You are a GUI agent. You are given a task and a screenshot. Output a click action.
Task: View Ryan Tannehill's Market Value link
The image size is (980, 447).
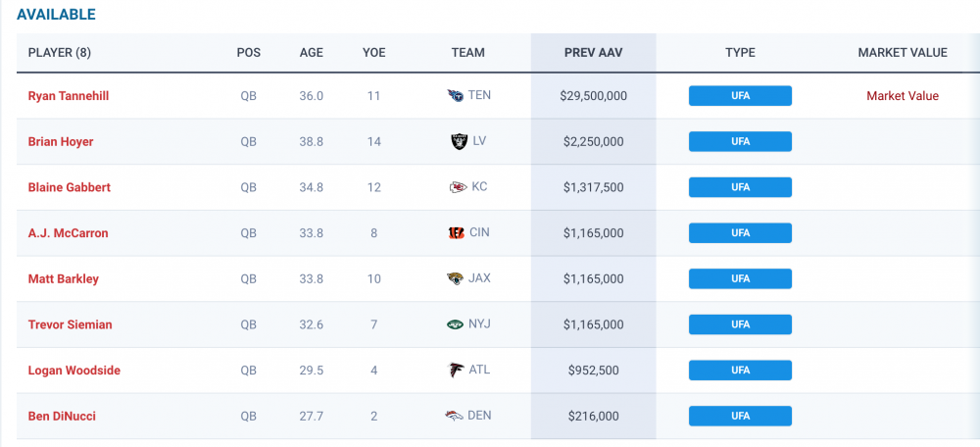pos(903,96)
